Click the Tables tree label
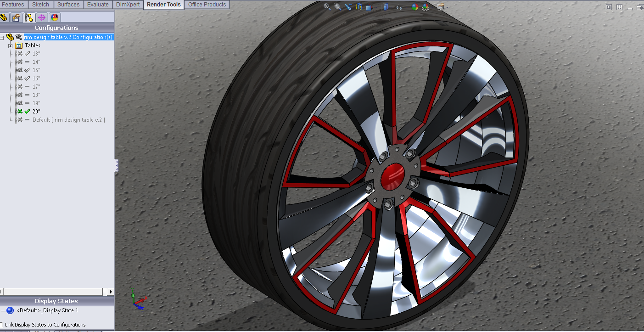 (33, 45)
